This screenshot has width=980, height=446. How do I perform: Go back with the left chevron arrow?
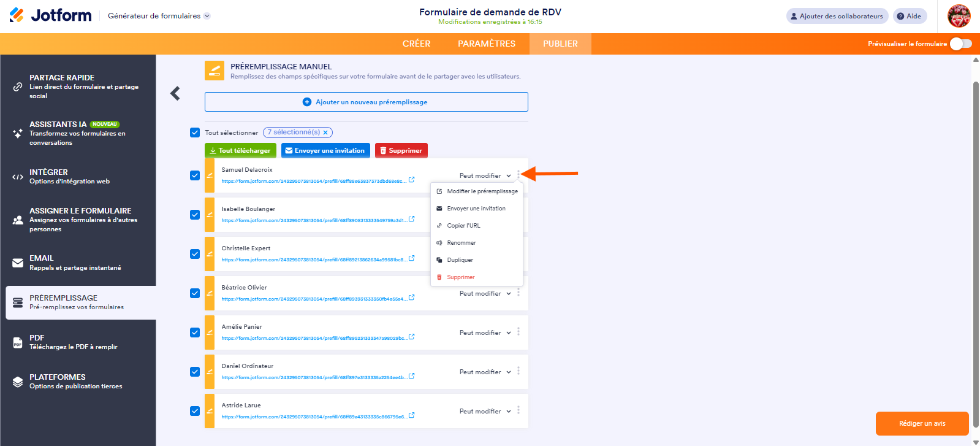click(x=175, y=93)
